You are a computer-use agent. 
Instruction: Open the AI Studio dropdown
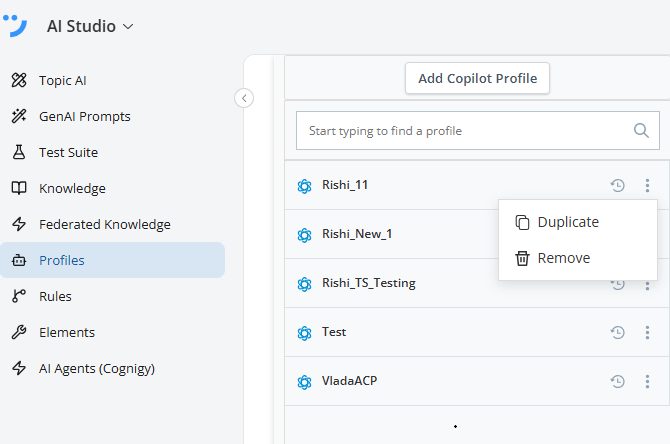pyautogui.click(x=90, y=26)
